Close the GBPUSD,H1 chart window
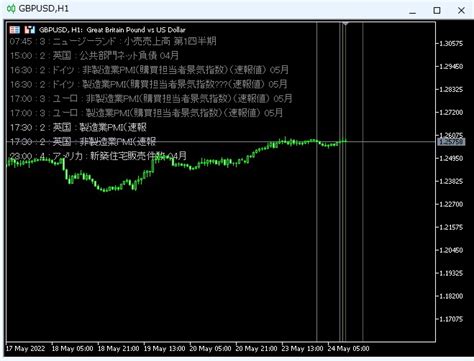 point(461,11)
